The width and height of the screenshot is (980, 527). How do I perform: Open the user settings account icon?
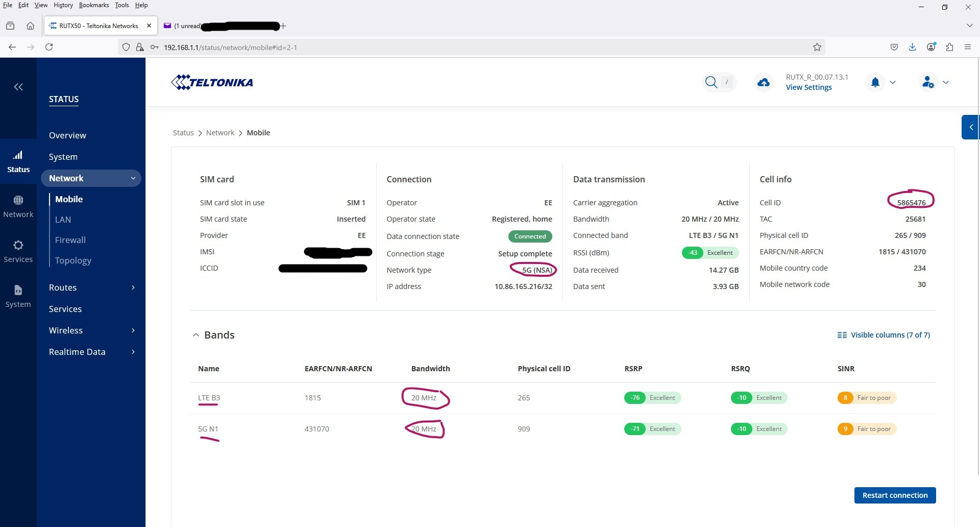click(x=928, y=82)
